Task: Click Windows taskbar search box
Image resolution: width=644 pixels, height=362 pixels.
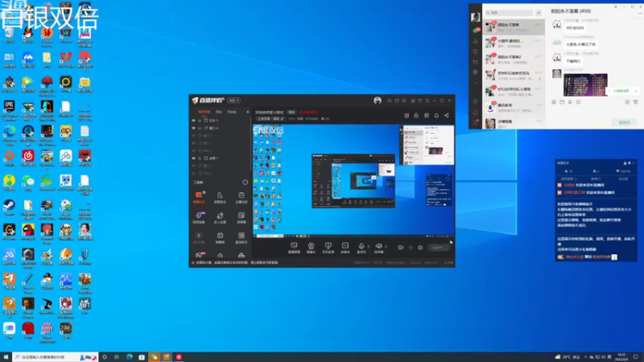Action: (56, 357)
